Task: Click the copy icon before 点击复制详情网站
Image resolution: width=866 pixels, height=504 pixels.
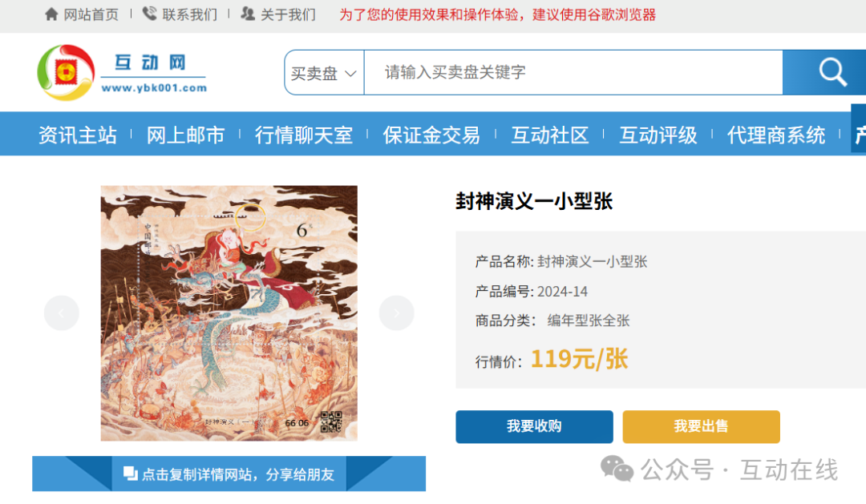Action: tap(131, 473)
